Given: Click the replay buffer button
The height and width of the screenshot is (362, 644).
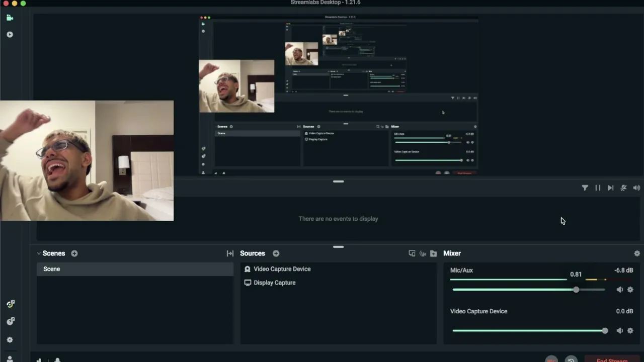Looking at the screenshot, I should (x=571, y=359).
